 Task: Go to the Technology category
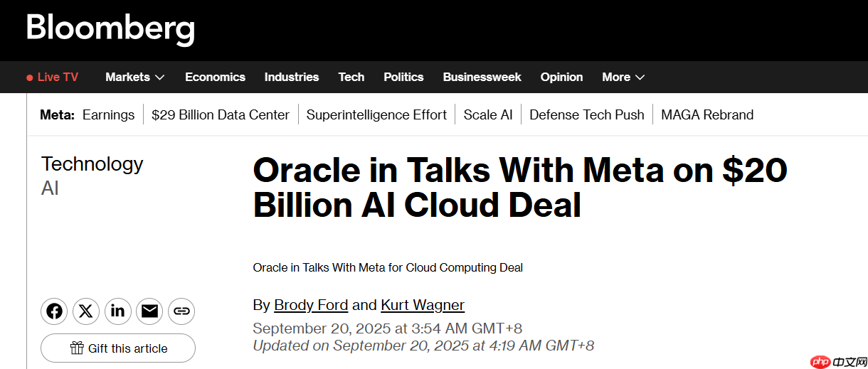click(x=92, y=164)
